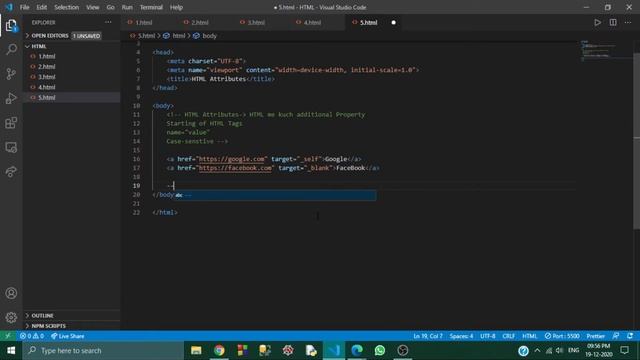Open Source Control view icon
Screen dimensions: 640x360
(x=11, y=74)
